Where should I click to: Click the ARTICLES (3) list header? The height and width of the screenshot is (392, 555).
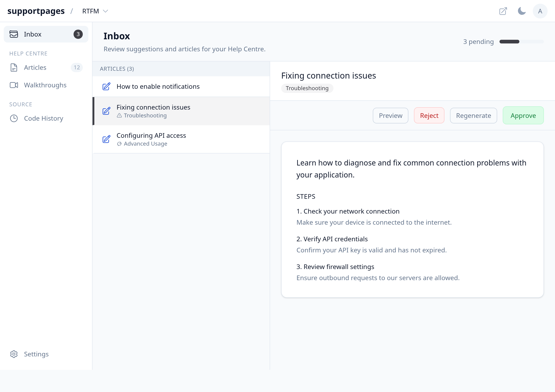click(181, 69)
